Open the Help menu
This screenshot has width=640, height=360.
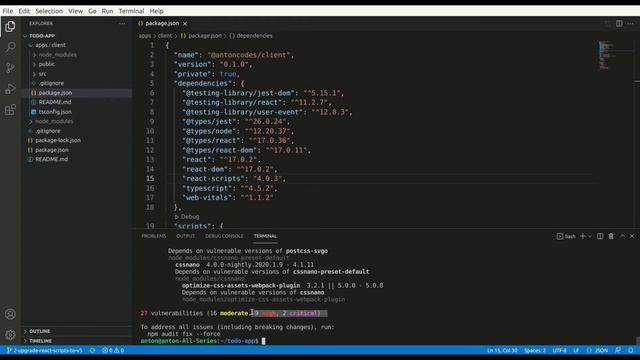coord(156,11)
